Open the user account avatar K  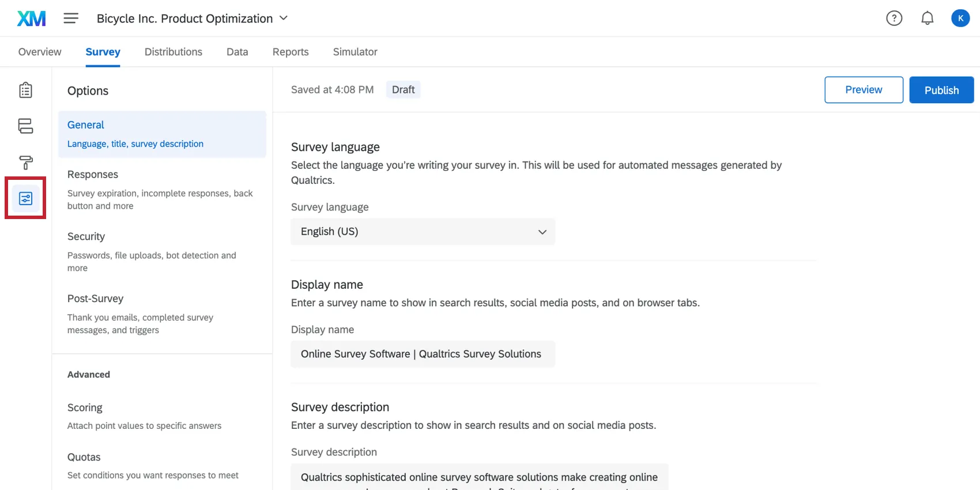click(960, 18)
